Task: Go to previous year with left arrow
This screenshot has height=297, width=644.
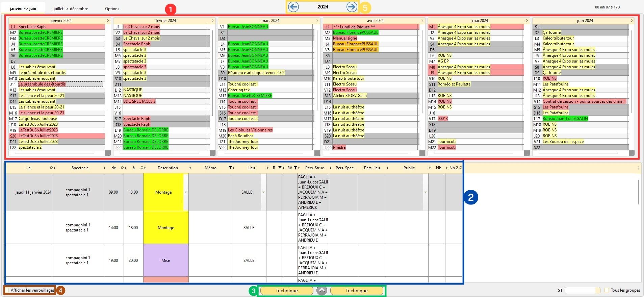Action: [x=293, y=7]
